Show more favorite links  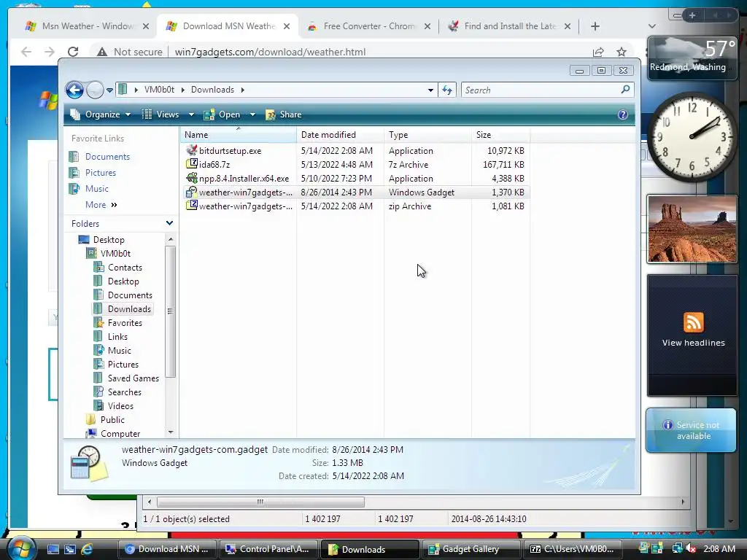[101, 205]
